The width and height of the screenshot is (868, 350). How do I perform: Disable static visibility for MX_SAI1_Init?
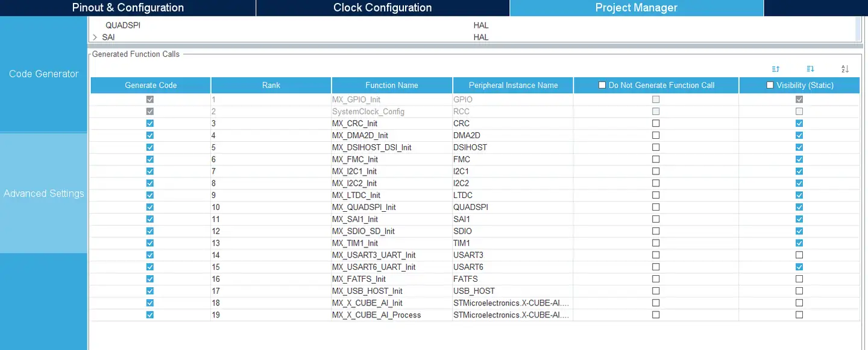click(799, 219)
